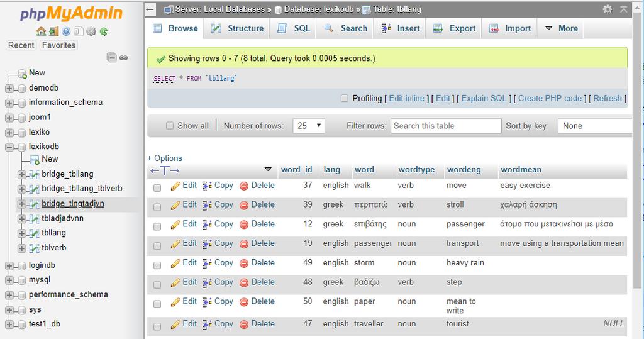
Task: Click tblverb table icon in tree
Action: 34,248
